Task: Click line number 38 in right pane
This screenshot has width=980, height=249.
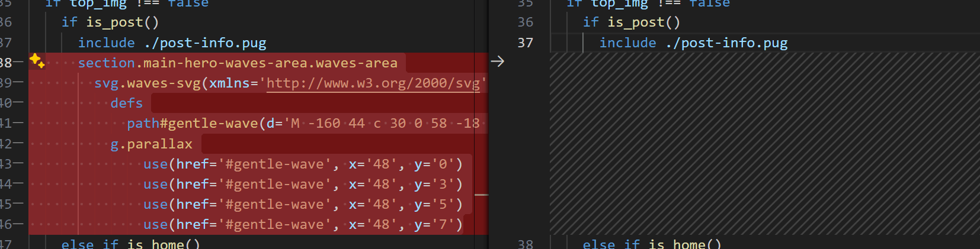Action: pos(525,243)
